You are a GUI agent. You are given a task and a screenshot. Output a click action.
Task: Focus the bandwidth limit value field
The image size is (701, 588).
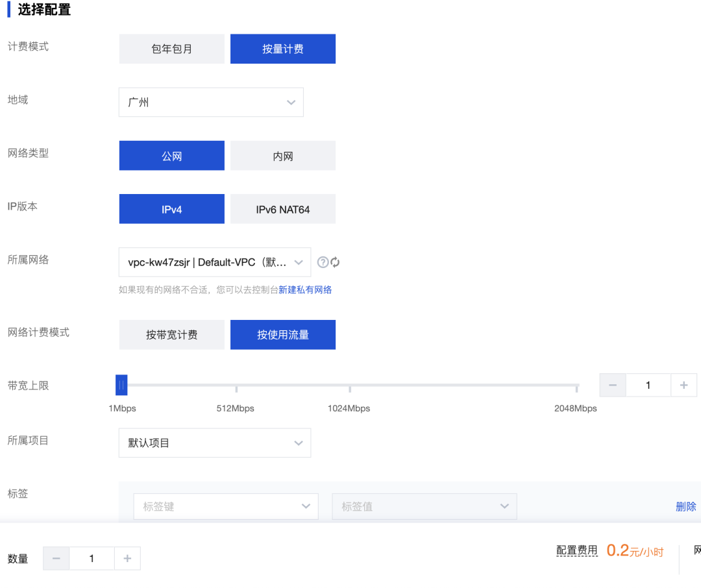[648, 385]
